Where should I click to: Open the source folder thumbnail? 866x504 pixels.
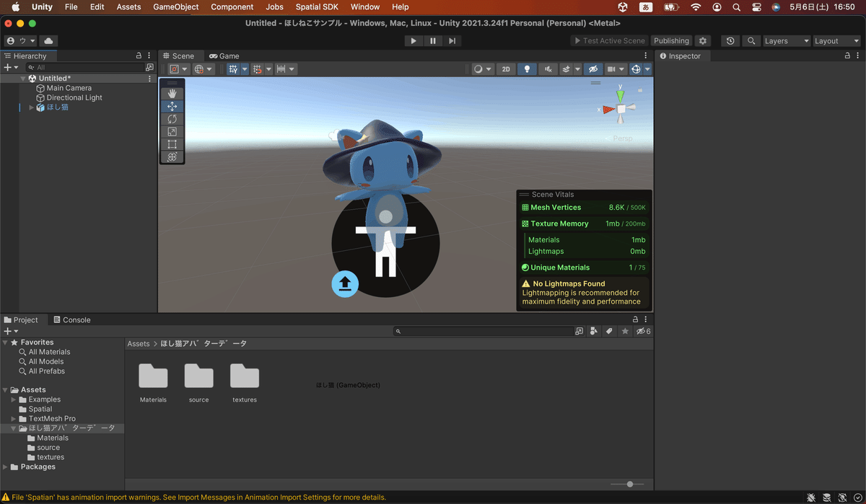click(198, 384)
